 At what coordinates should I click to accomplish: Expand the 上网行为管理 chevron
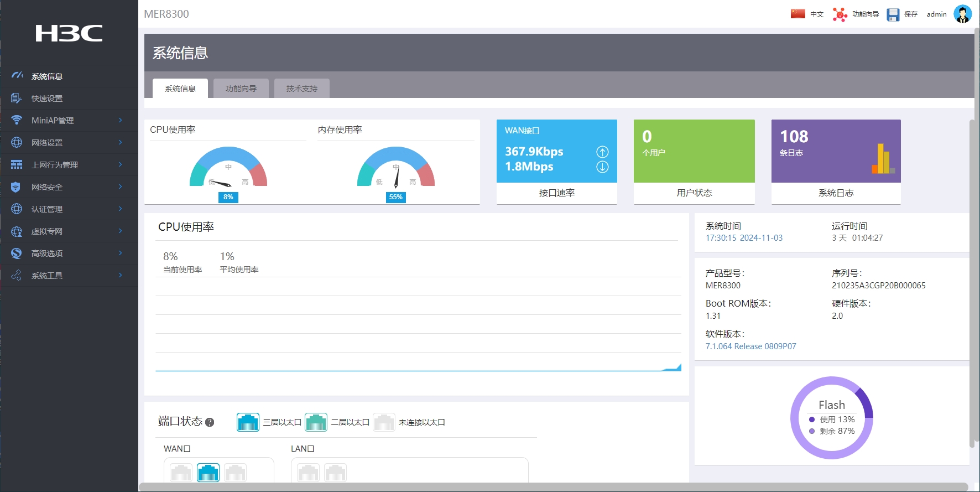point(120,164)
